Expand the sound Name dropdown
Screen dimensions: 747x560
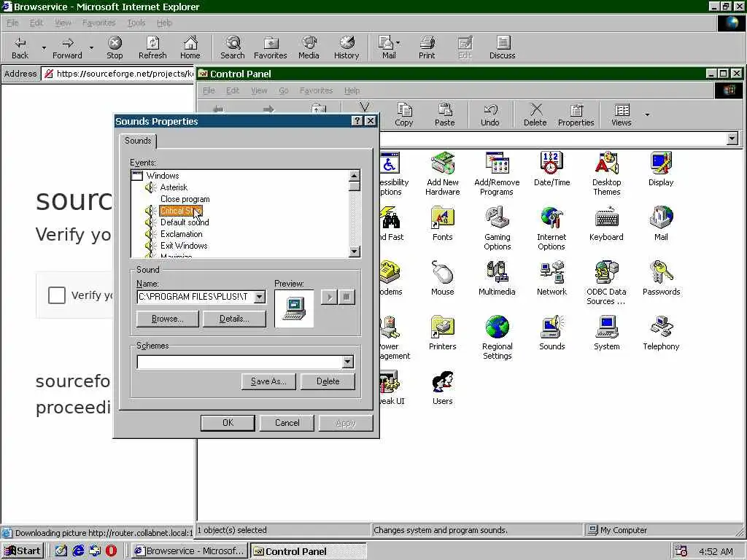click(x=259, y=297)
